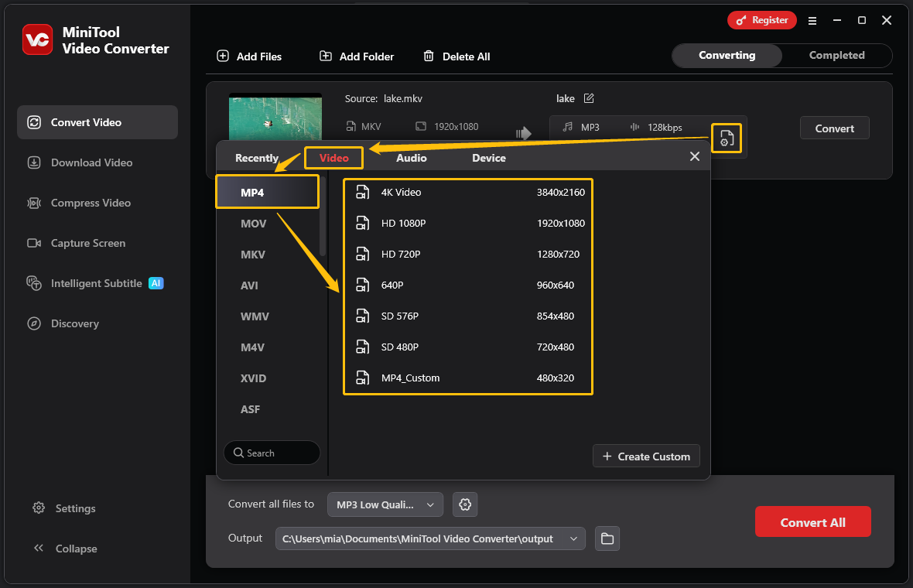Open the Completed tab

click(x=836, y=55)
